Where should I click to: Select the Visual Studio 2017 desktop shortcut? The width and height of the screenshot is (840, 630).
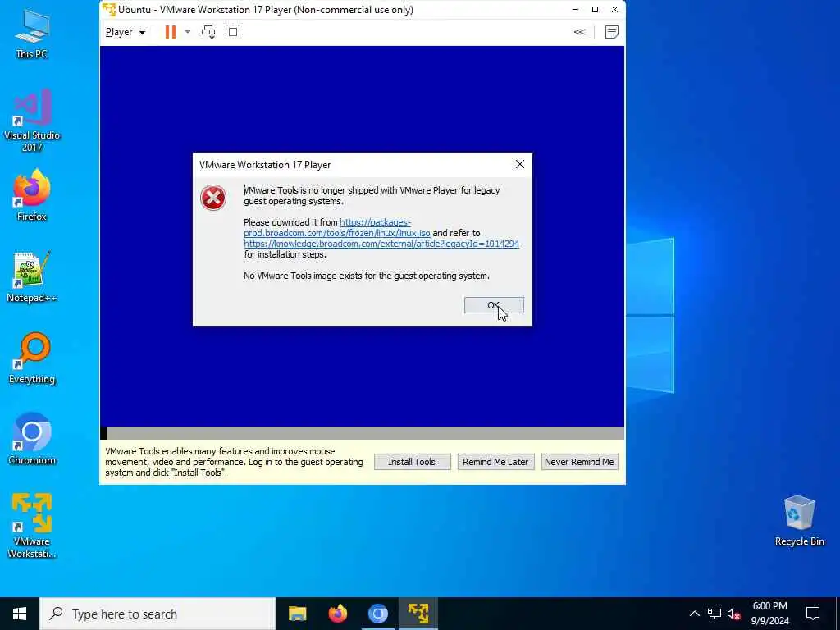coord(32,121)
